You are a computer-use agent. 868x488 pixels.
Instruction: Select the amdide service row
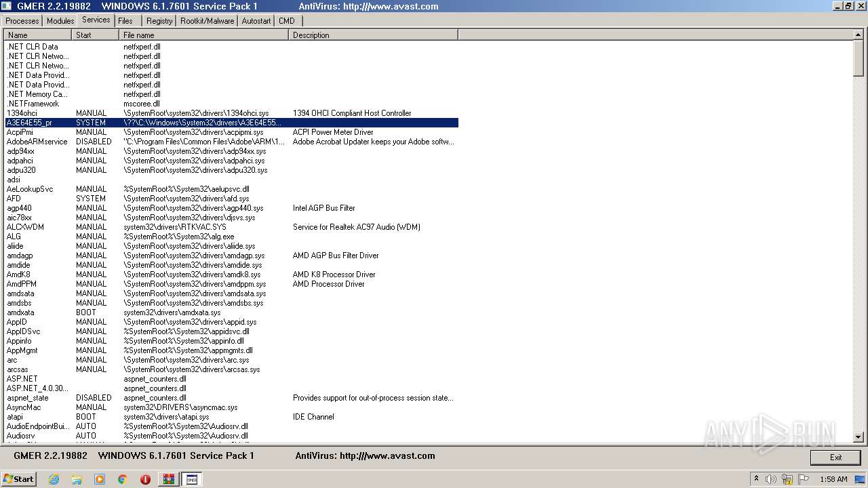pos(231,265)
